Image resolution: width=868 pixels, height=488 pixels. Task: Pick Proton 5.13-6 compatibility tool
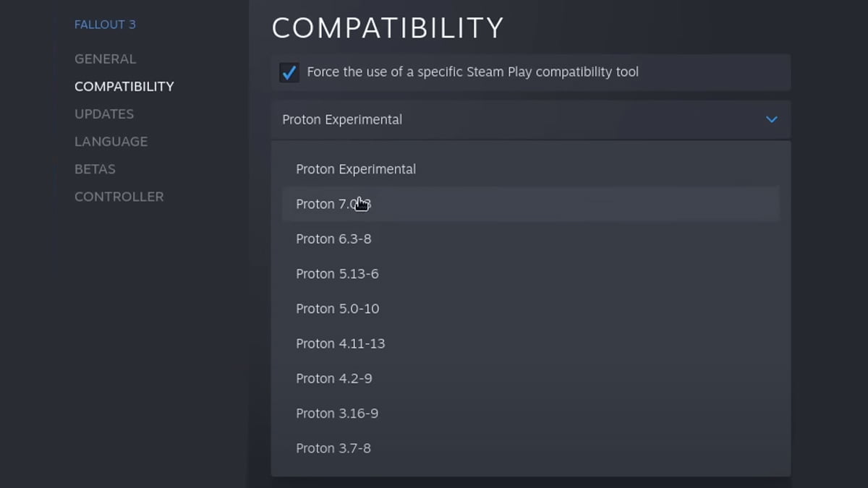pyautogui.click(x=337, y=274)
